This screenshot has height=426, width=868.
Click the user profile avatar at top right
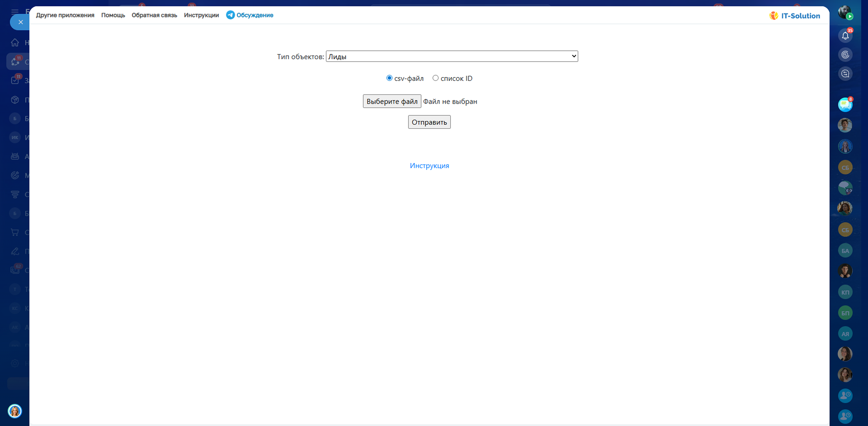pyautogui.click(x=844, y=12)
